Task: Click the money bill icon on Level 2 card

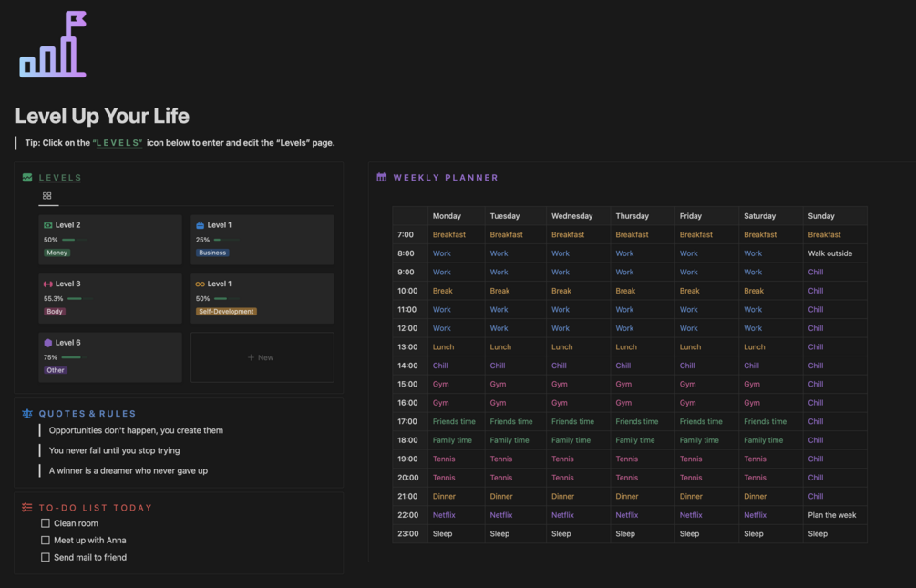Action: point(48,225)
